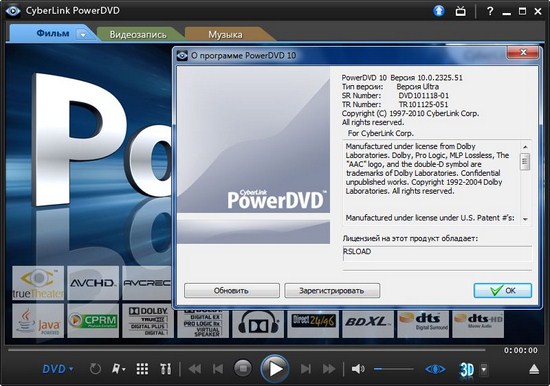Screen dimensions: 550x386
Task: Click the AVCHD logo tile
Action: click(x=93, y=283)
